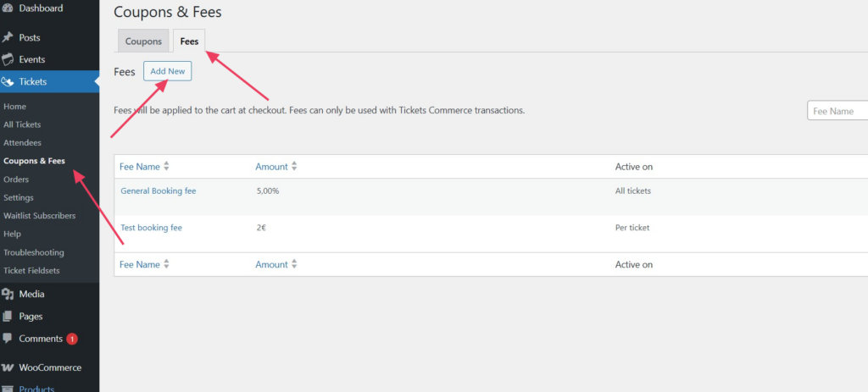This screenshot has height=392, width=868.
Task: Open the Ticket Fieldsets submenu item
Action: click(x=32, y=271)
